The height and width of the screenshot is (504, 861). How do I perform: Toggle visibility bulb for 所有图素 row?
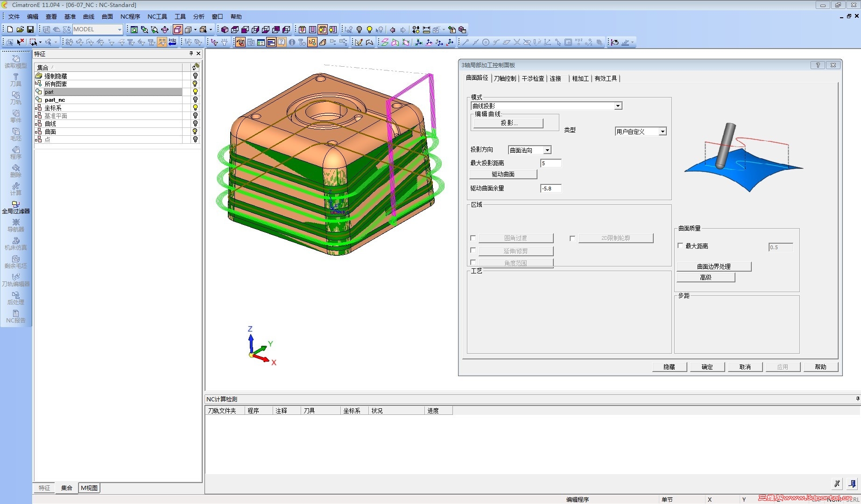[x=195, y=84]
